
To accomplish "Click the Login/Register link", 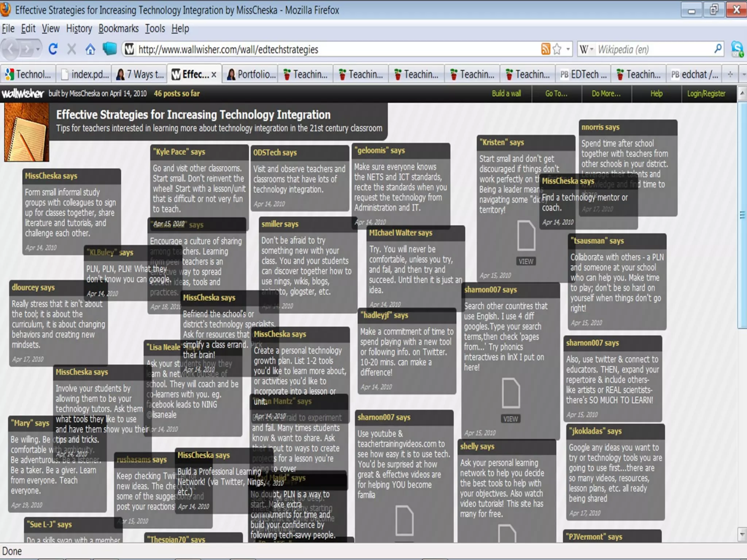I will point(706,94).
